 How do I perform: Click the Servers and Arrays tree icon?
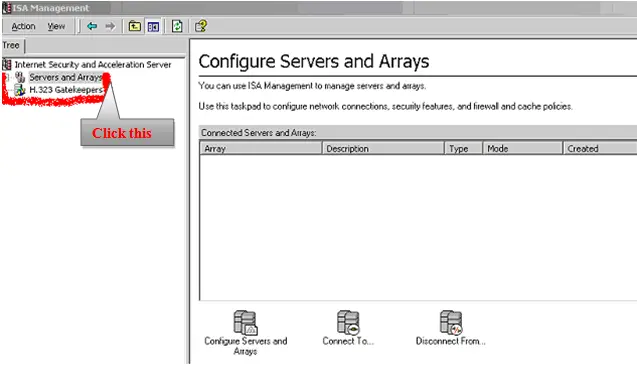pyautogui.click(x=20, y=77)
